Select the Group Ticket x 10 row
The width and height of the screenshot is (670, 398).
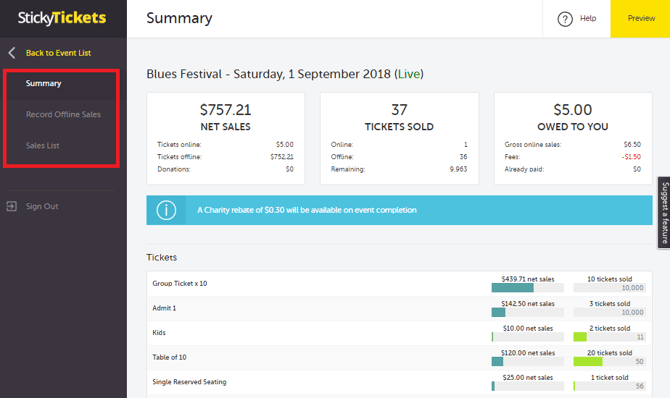(399, 283)
